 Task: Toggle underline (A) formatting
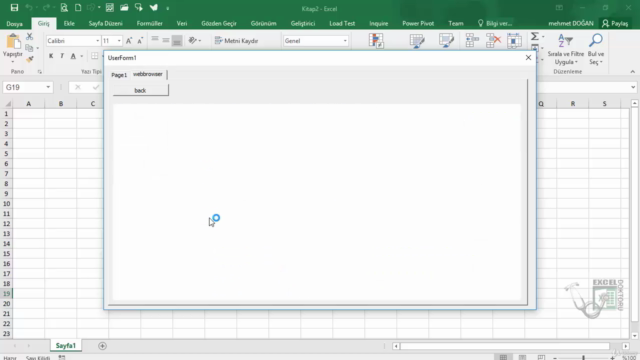pos(73,56)
